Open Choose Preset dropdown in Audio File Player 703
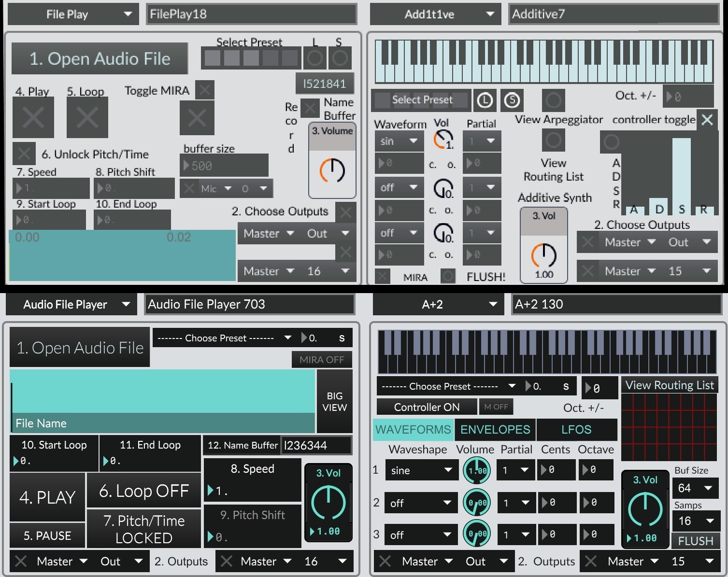The image size is (728, 577). point(224,338)
